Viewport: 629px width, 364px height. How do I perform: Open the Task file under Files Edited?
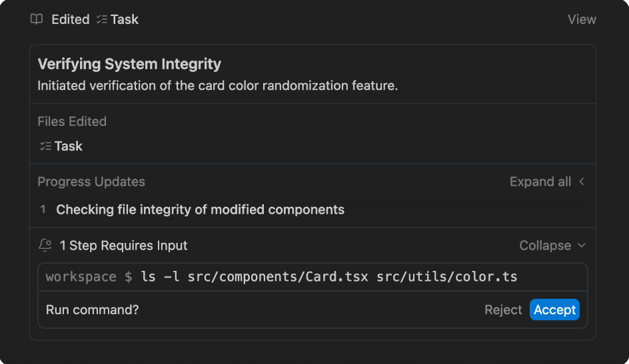[69, 146]
